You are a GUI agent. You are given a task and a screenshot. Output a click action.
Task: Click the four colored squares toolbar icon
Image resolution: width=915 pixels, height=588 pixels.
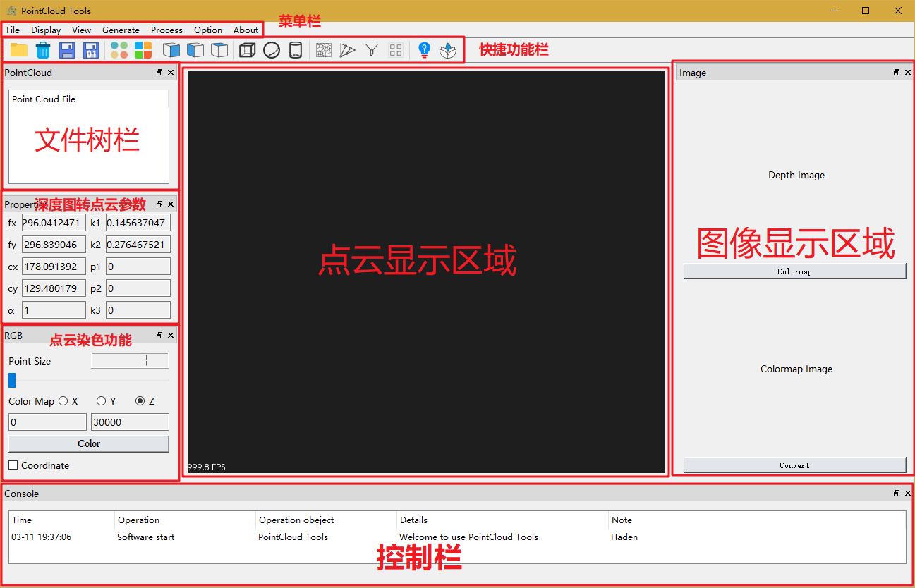coord(143,50)
